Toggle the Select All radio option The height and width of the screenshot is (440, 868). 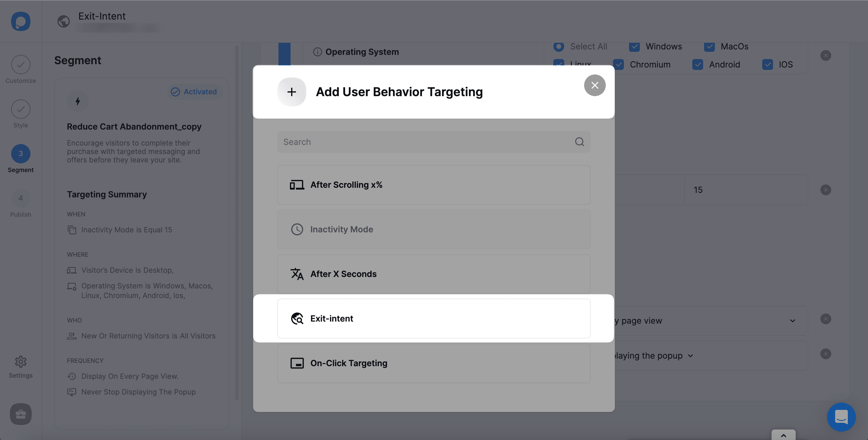coord(559,46)
